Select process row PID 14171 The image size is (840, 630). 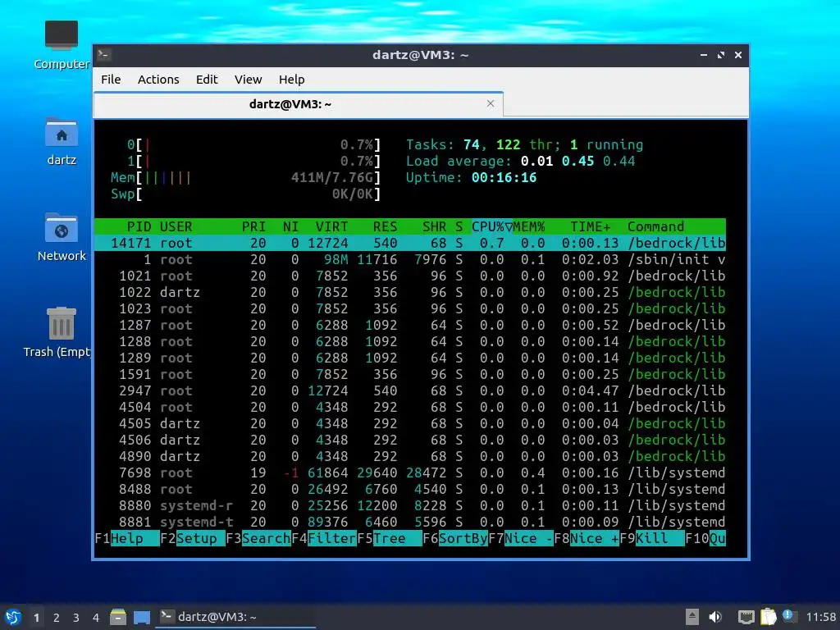point(410,243)
